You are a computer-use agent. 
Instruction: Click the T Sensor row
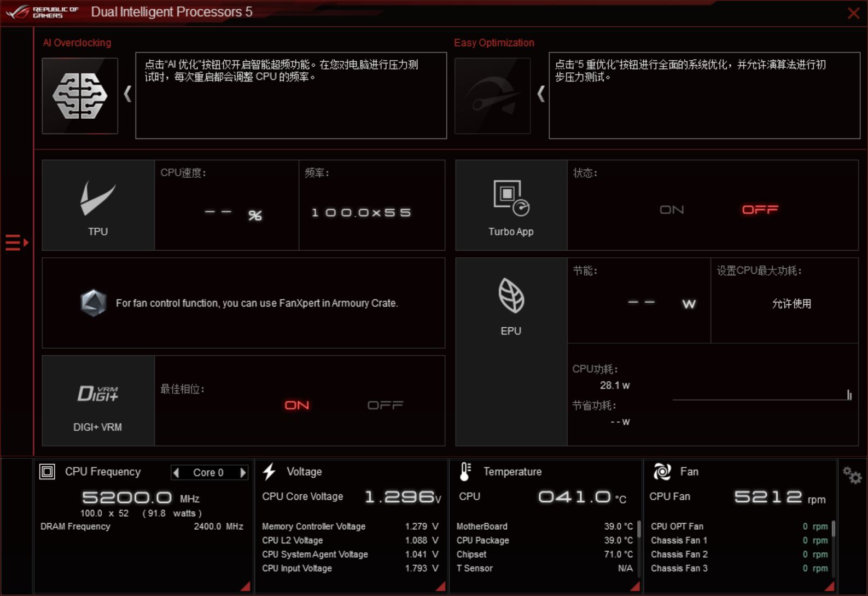[545, 569]
